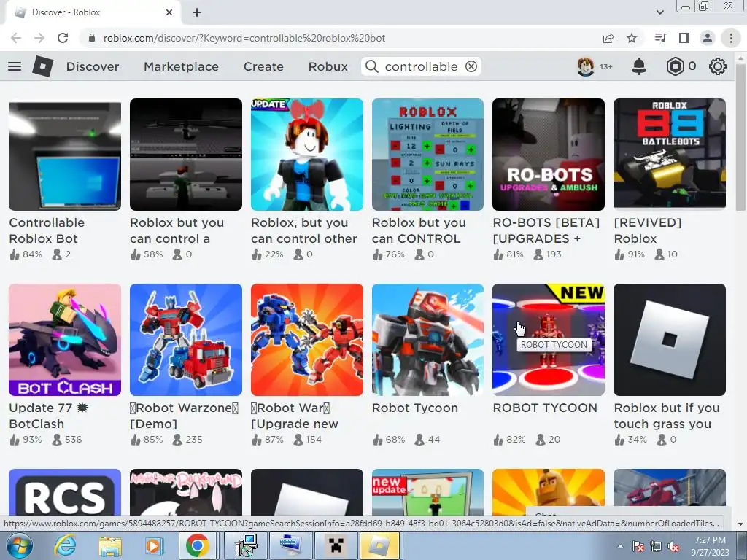Open the notifications bell
This screenshot has width=747, height=560.
click(639, 66)
